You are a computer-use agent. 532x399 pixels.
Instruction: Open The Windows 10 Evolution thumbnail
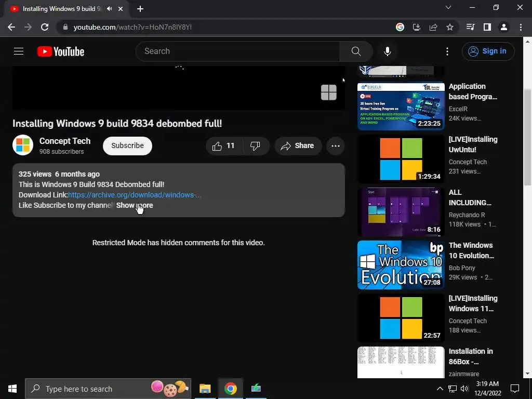(x=401, y=264)
